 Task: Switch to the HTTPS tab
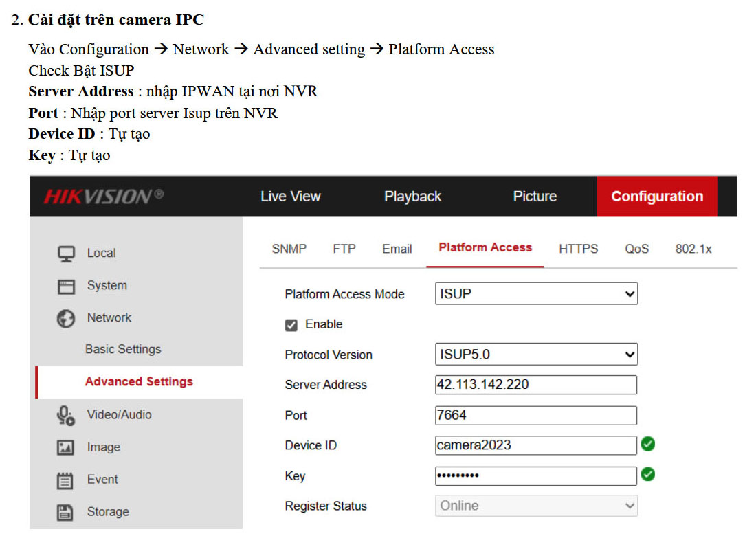(578, 249)
